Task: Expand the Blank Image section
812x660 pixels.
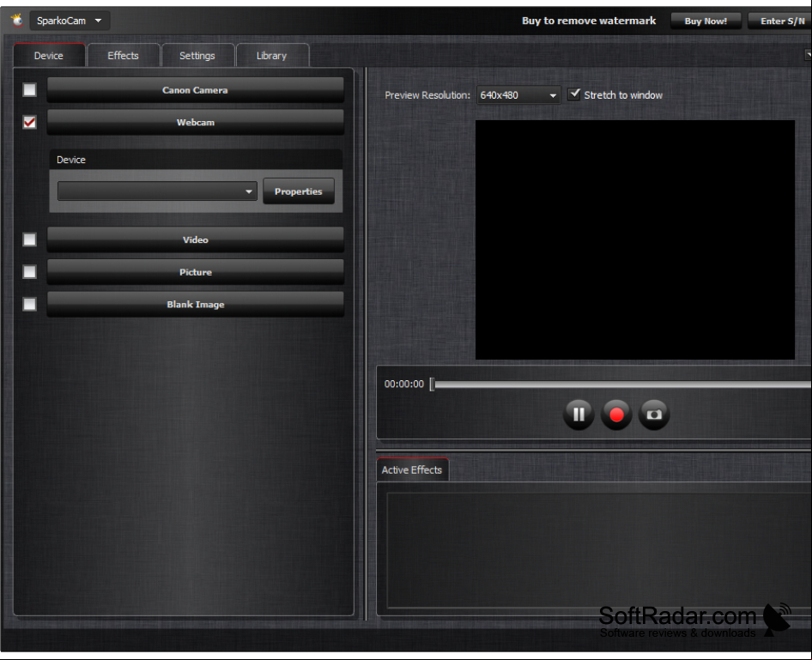Action: 195,304
